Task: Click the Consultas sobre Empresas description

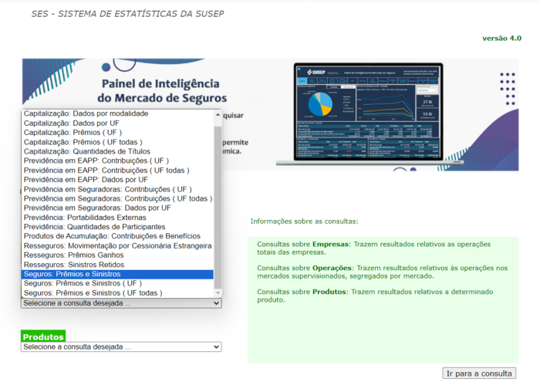Action: 374,248
